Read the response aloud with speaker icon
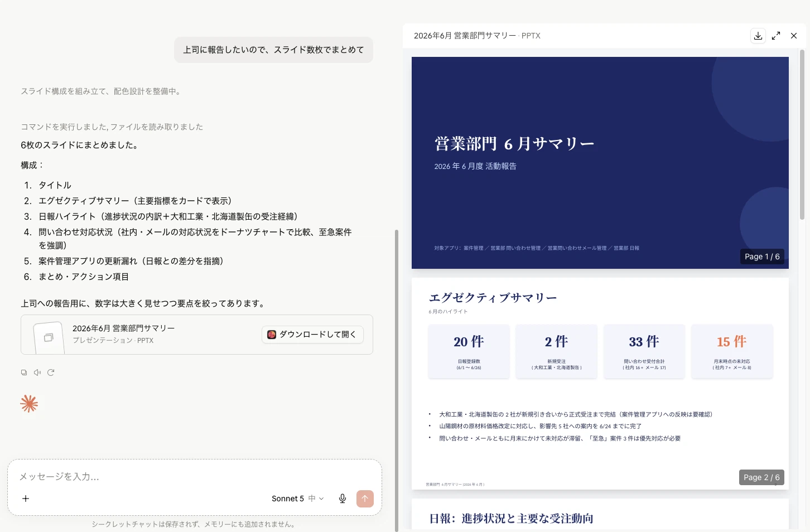This screenshot has width=810, height=532. point(37,373)
